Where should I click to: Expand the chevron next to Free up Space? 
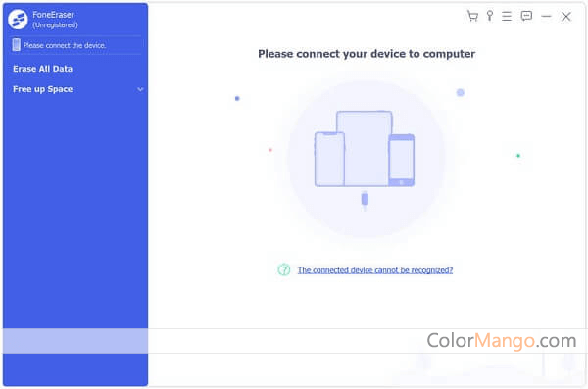point(140,89)
